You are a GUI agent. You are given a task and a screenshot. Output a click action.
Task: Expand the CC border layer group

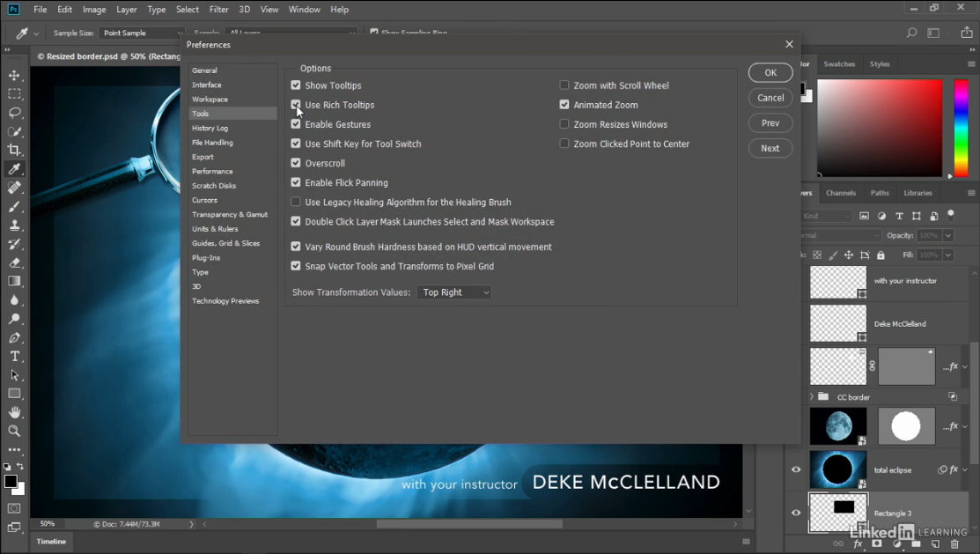tap(811, 396)
